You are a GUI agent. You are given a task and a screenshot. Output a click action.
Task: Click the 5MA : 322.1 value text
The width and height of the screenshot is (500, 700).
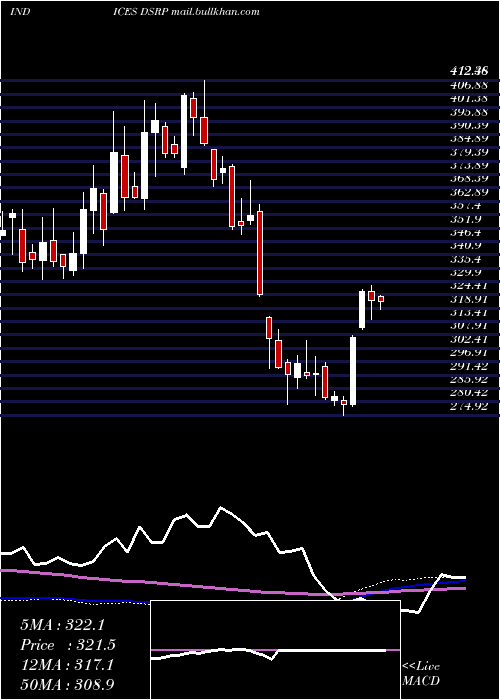62,625
